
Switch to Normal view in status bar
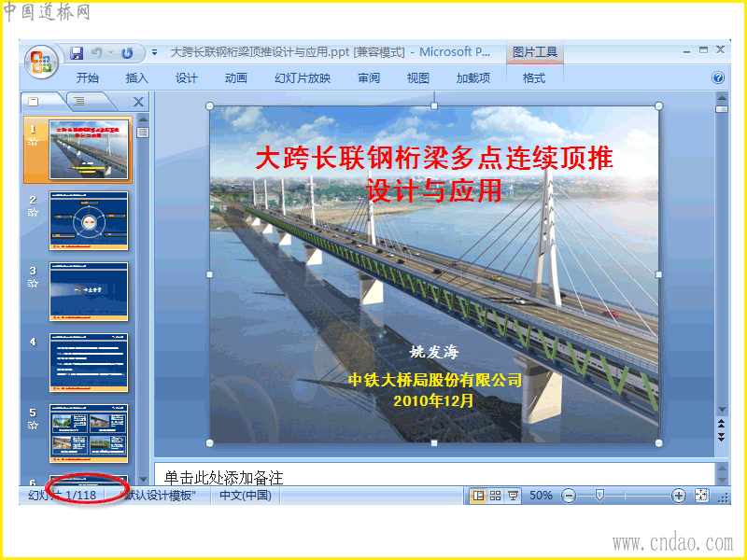(478, 496)
